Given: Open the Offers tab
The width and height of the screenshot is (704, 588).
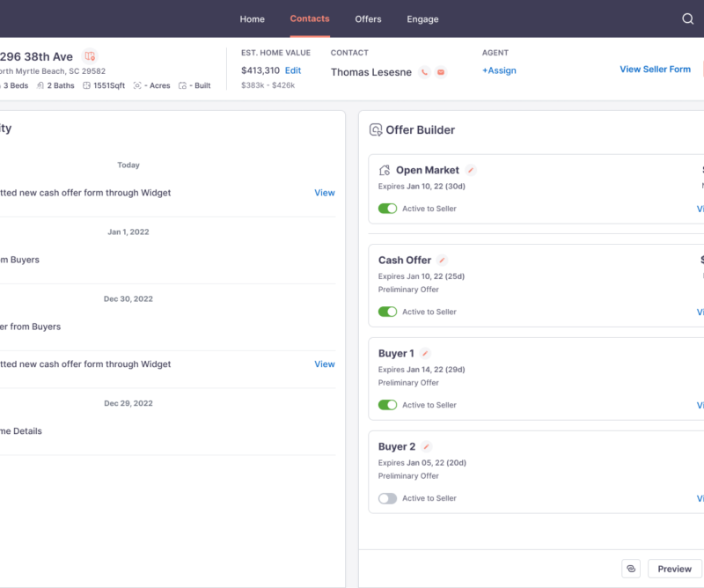Looking at the screenshot, I should (368, 19).
